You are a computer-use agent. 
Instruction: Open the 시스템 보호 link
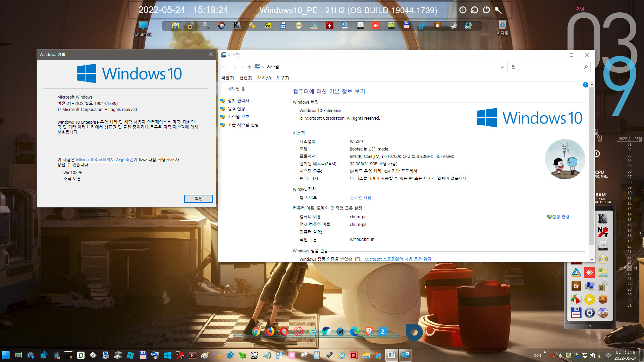click(x=238, y=117)
